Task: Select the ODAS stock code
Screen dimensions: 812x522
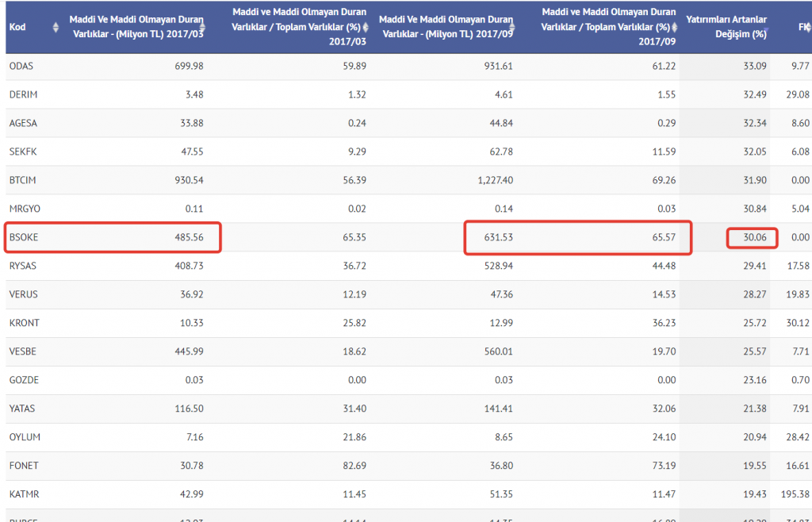Action: tap(21, 66)
